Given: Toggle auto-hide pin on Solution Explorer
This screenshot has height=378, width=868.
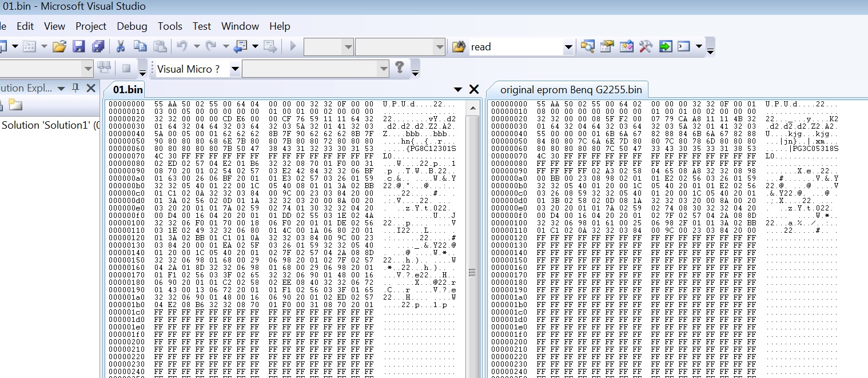Looking at the screenshot, I should [x=75, y=88].
